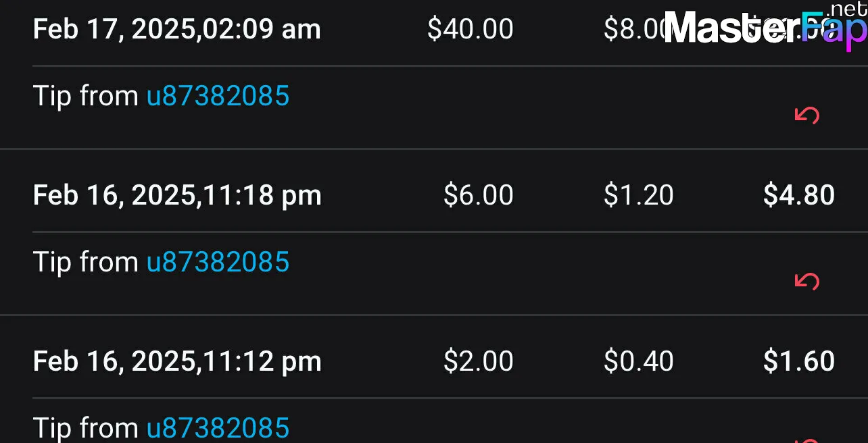Click the $1.60 net amount
This screenshot has width=868, height=443.
click(x=799, y=361)
